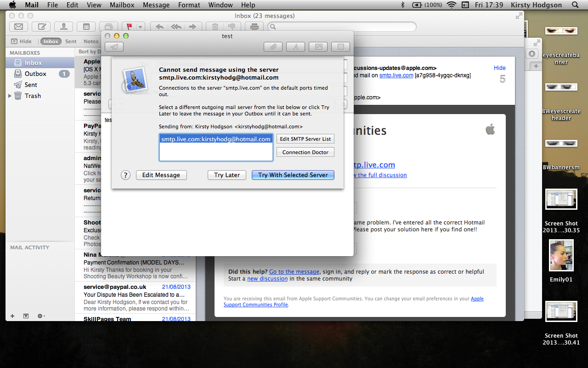The image size is (588, 368).
Task: Select Inbox in the favorites bar
Action: click(x=51, y=41)
